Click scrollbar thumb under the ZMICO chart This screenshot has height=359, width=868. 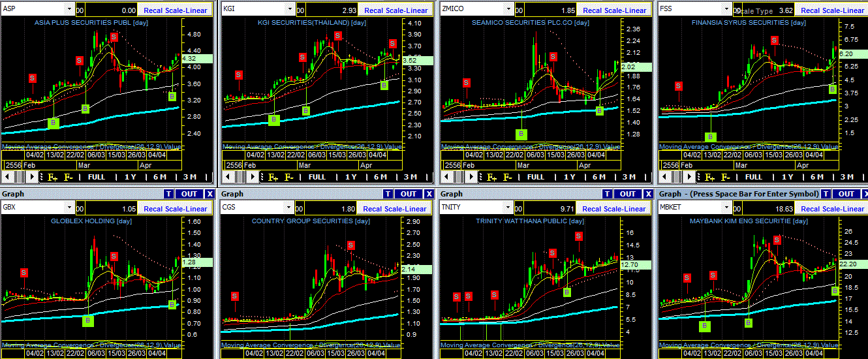pos(459,177)
